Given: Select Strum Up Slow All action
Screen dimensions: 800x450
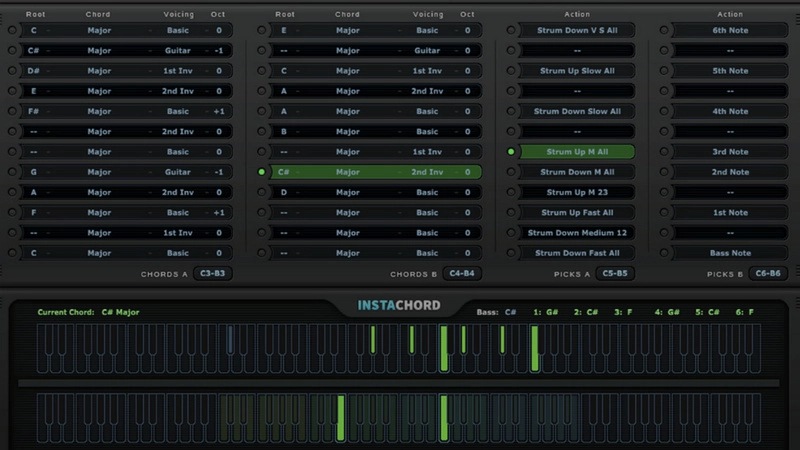Looking at the screenshot, I should coord(577,71).
